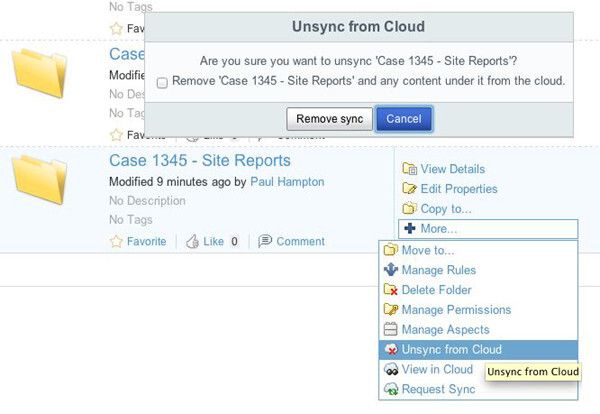Click the Manage Aspects icon
The image size is (600, 414).
click(x=391, y=329)
